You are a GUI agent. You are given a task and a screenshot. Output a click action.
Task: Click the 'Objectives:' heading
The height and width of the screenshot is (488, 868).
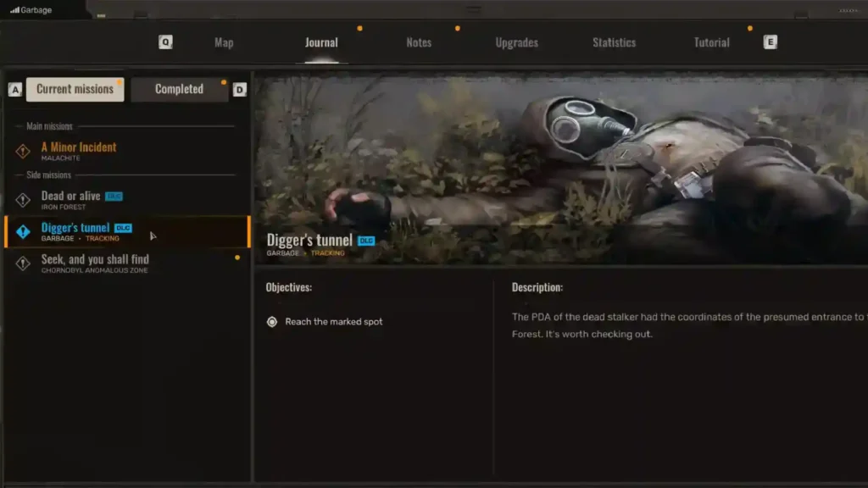coord(289,287)
